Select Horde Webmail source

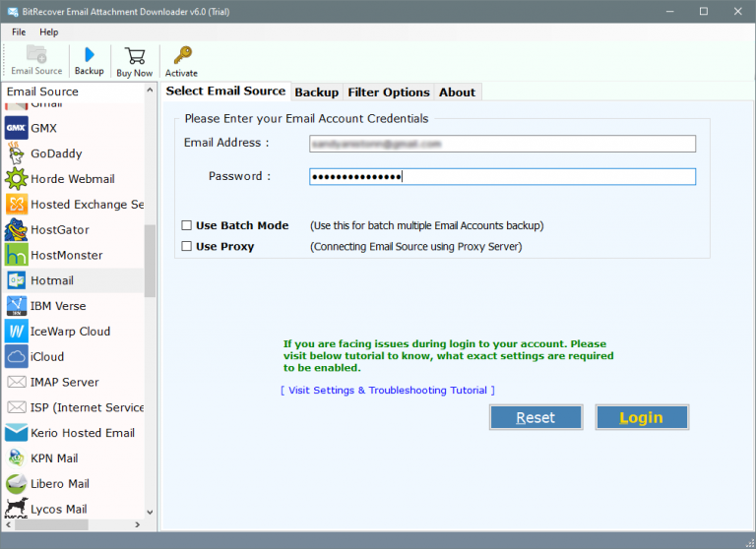(72, 179)
